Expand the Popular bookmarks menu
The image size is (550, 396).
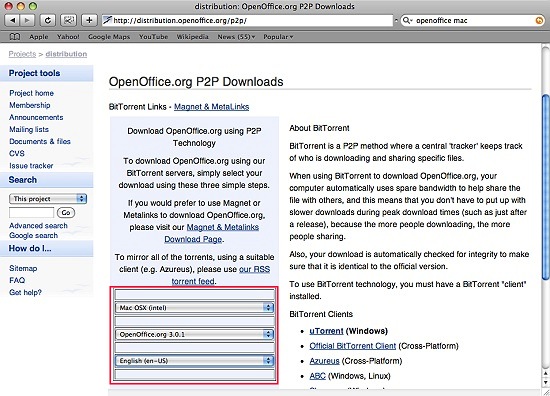click(278, 36)
